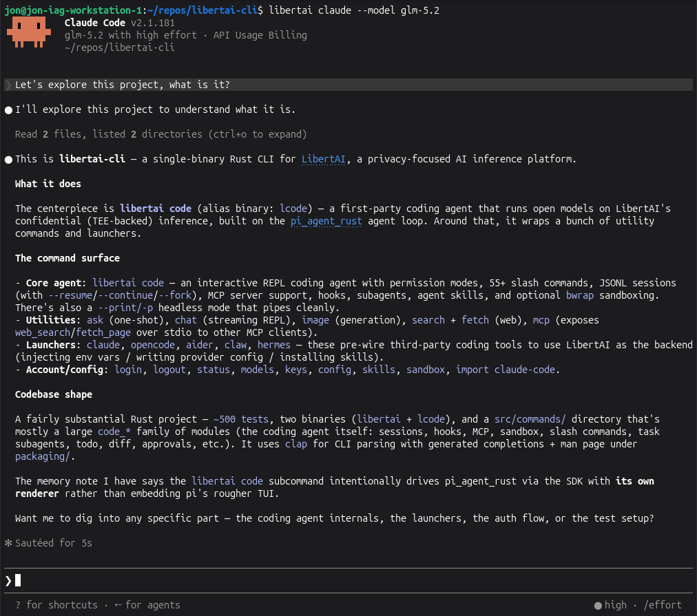This screenshot has width=697, height=616.
Task: Click the 'ctrl+o to expand' tool summary line
Action: [x=161, y=134]
